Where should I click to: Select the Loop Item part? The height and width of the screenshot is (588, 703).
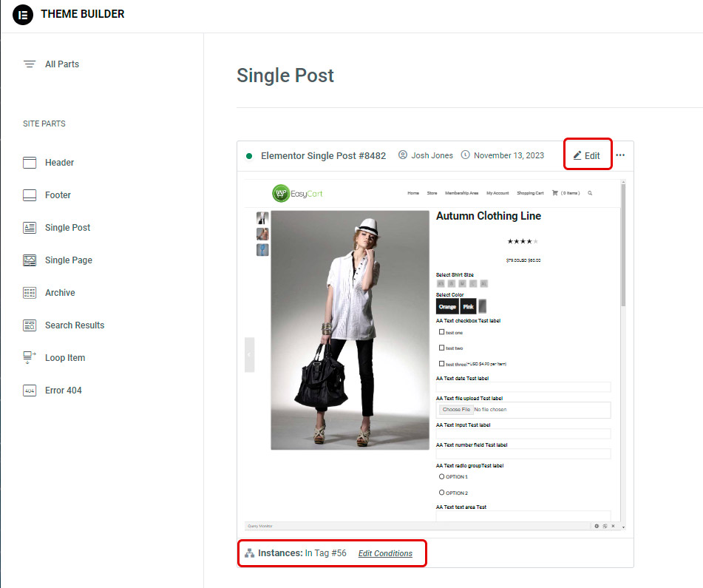(65, 358)
